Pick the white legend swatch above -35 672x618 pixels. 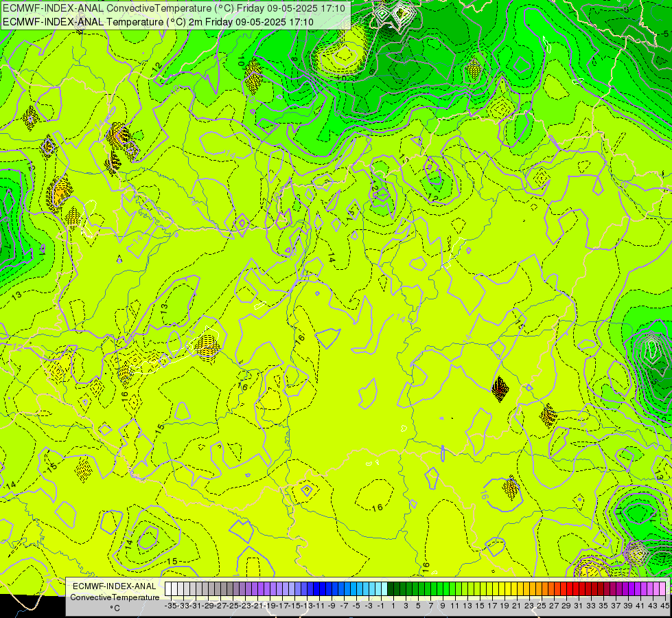pyautogui.click(x=168, y=588)
